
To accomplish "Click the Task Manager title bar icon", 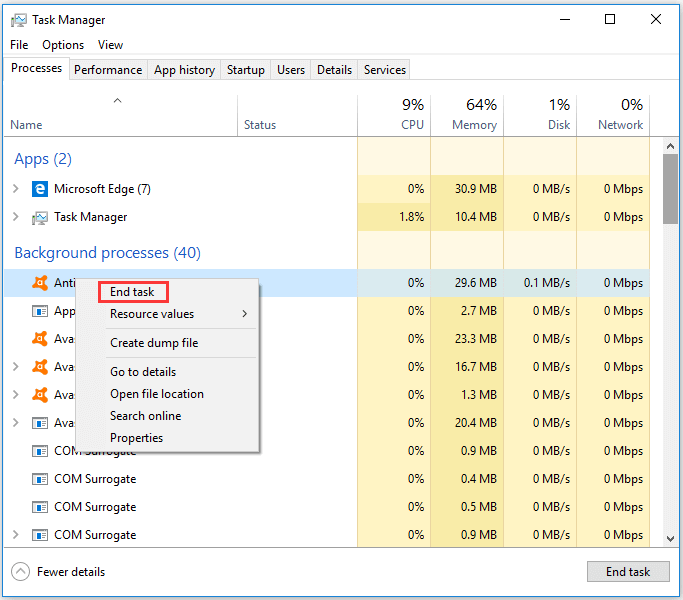I will 18,20.
